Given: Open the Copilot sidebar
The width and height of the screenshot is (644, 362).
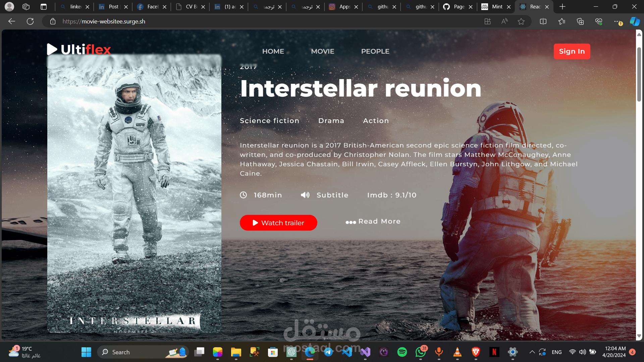Looking at the screenshot, I should 635,21.
